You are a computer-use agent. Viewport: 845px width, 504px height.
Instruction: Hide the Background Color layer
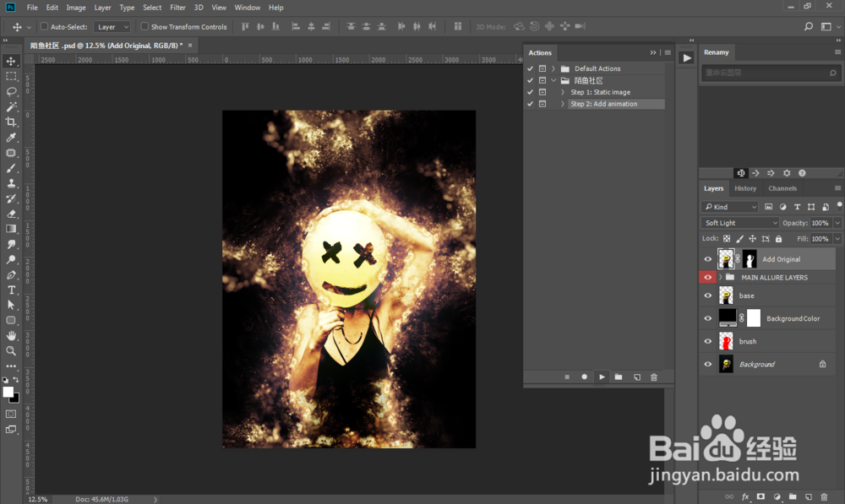coord(707,318)
